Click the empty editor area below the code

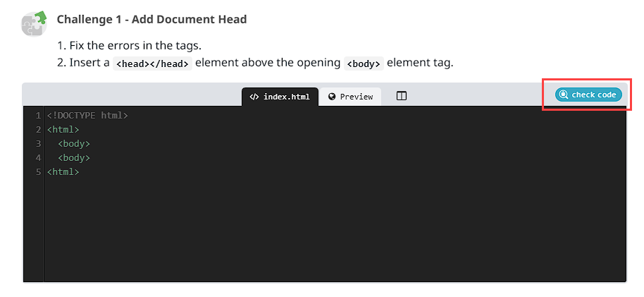click(x=335, y=231)
